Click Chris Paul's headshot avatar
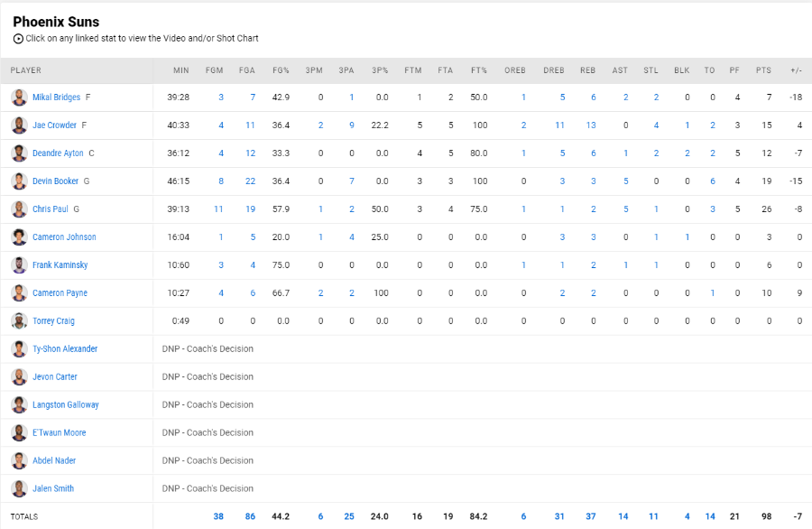812x529 pixels. click(x=19, y=209)
